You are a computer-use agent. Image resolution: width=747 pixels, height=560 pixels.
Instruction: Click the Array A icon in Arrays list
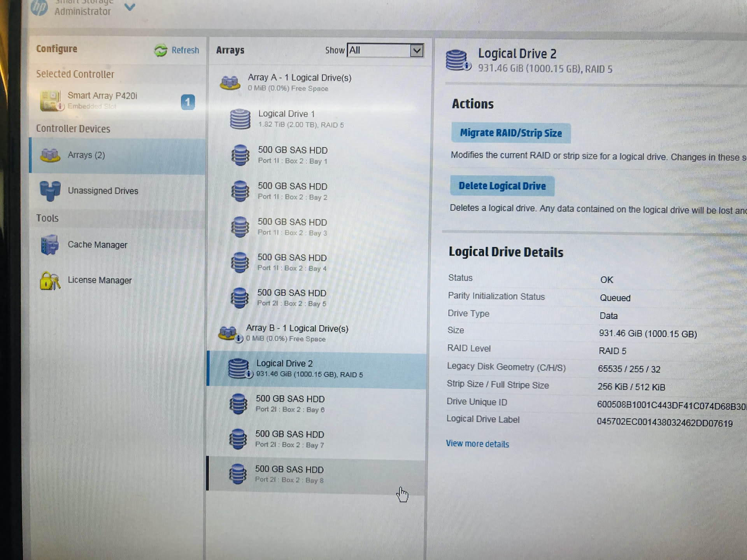coord(230,82)
